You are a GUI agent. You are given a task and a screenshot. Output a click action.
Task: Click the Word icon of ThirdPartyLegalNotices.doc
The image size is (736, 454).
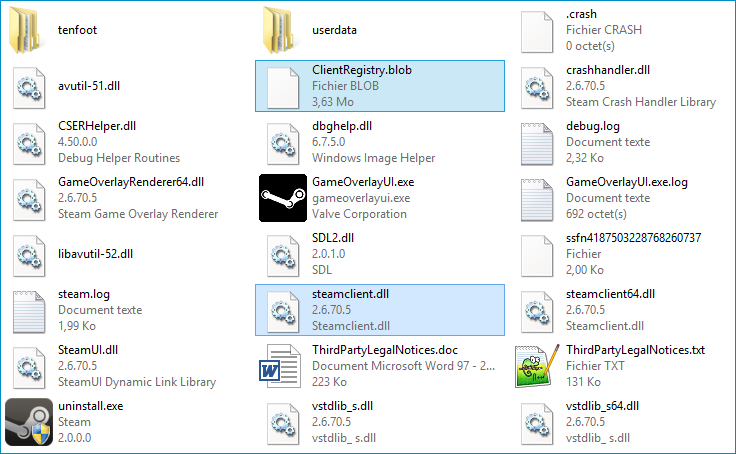[x=280, y=366]
